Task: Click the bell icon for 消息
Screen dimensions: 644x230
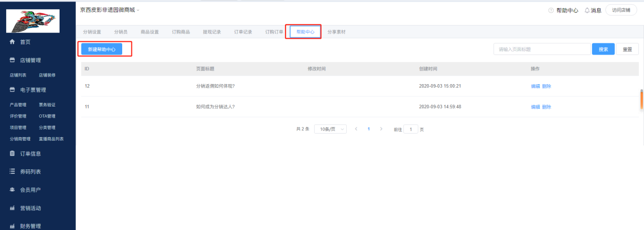Action: (x=587, y=10)
